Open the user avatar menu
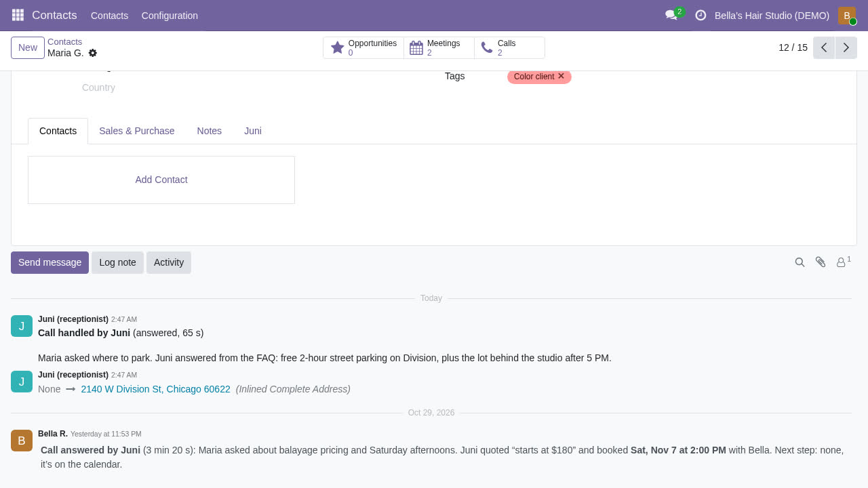 tap(847, 15)
